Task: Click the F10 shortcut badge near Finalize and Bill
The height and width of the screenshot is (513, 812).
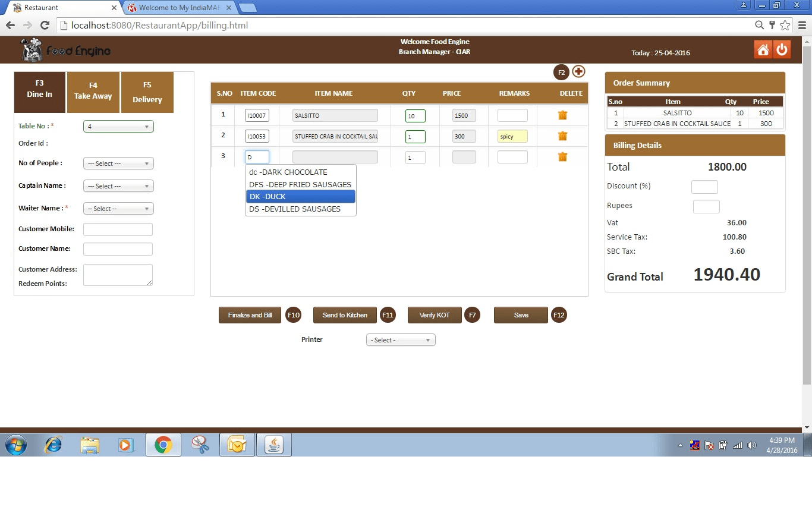Action: click(293, 315)
